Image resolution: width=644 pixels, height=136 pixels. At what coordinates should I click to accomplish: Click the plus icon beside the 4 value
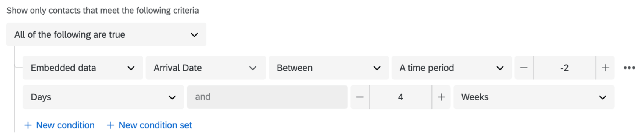click(441, 97)
